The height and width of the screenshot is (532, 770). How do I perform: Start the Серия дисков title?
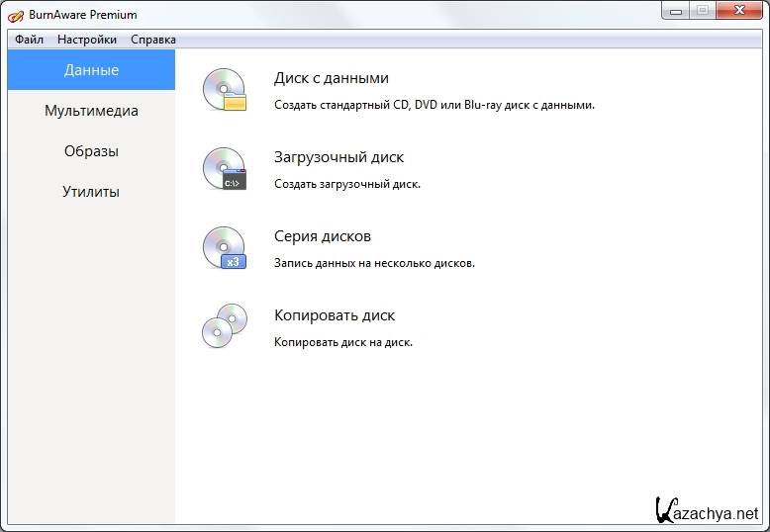pos(323,236)
